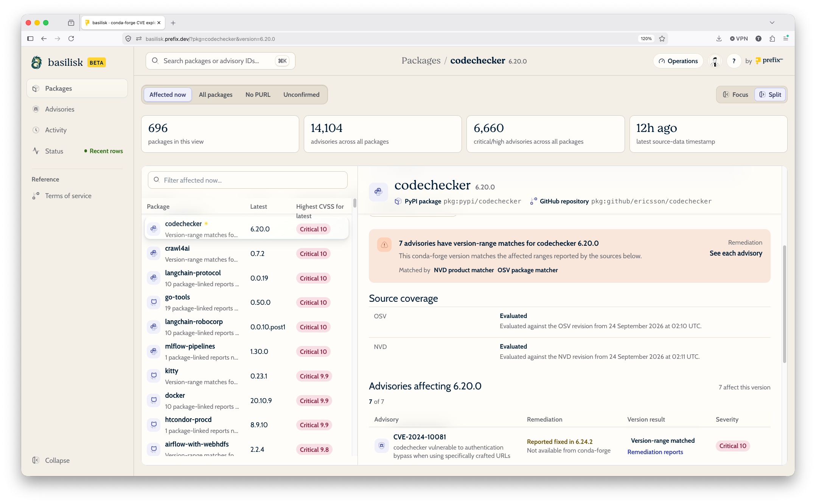Image resolution: width=816 pixels, height=504 pixels.
Task: Click the Status pulse icon
Action: tap(36, 151)
